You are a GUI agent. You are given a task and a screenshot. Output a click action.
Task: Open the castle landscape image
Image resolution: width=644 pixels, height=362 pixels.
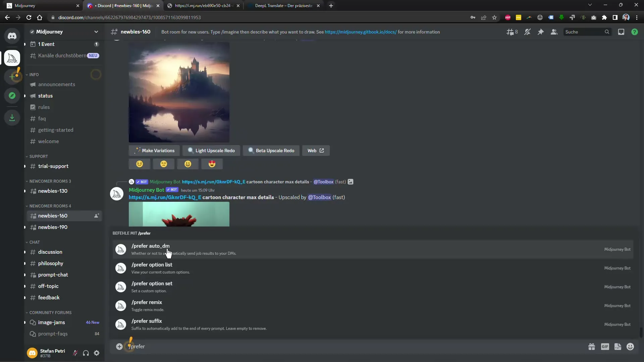[x=179, y=92]
